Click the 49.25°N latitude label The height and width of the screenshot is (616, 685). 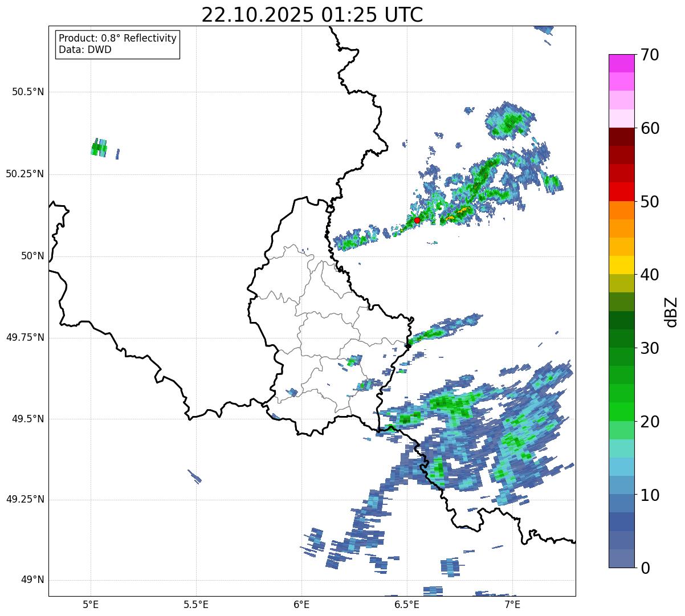point(25,500)
